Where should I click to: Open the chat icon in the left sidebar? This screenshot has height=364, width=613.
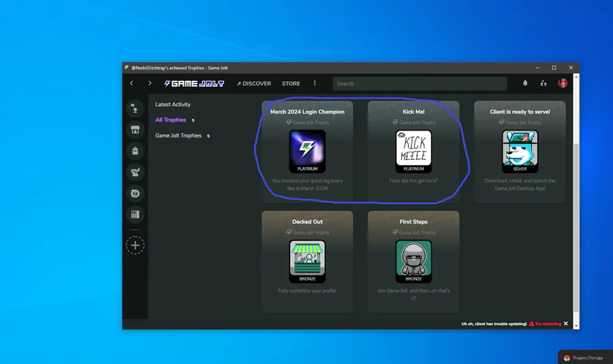tap(135, 109)
